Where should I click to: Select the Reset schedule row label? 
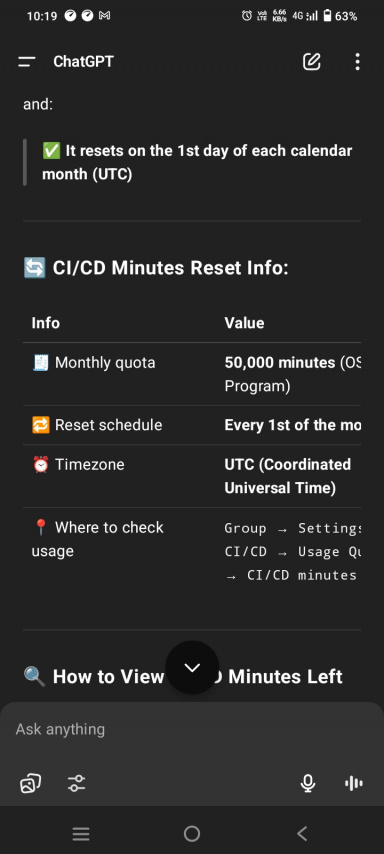tap(97, 425)
